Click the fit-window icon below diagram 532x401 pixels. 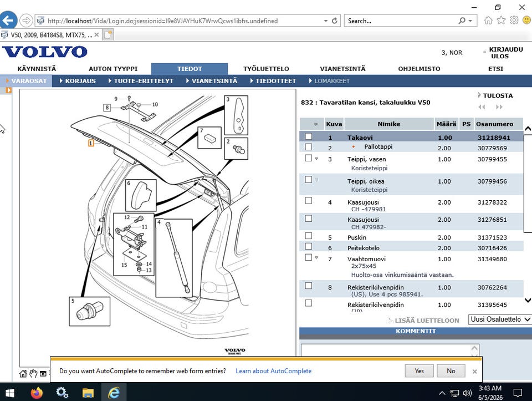43,374
